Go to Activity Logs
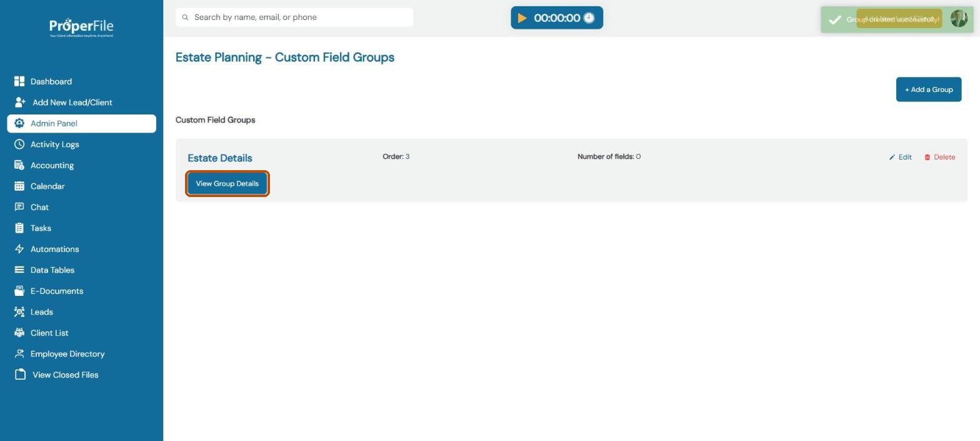Image resolution: width=980 pixels, height=441 pixels. 81,144
